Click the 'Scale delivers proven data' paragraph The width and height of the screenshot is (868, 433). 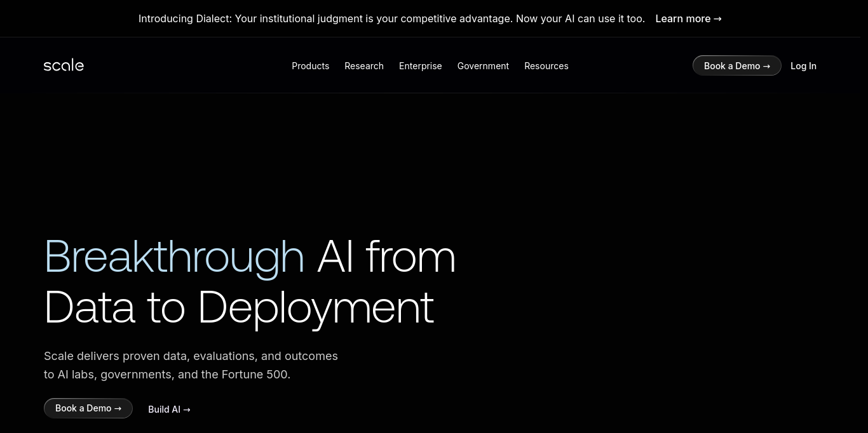pos(191,365)
